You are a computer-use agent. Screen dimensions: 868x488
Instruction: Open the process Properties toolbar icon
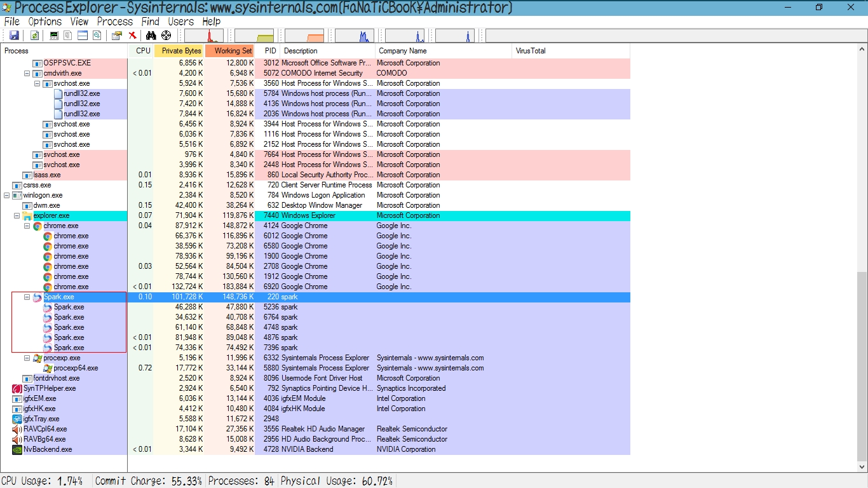coord(117,36)
